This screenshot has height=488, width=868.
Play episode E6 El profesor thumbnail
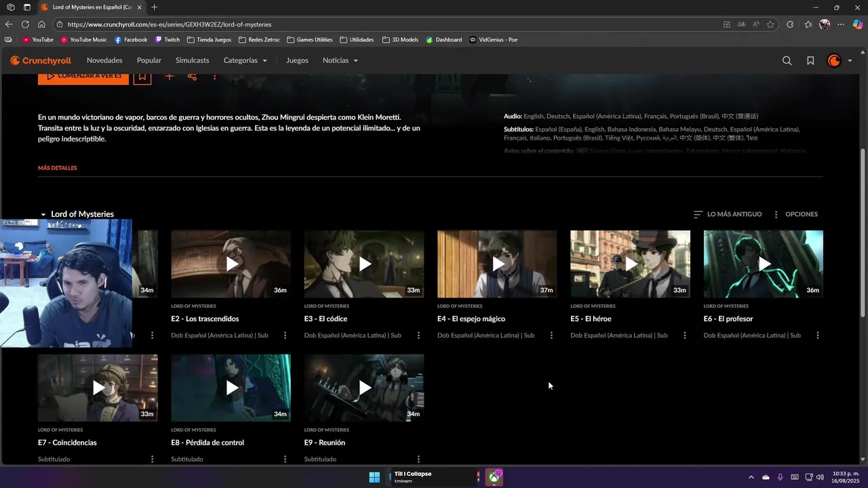click(764, 264)
